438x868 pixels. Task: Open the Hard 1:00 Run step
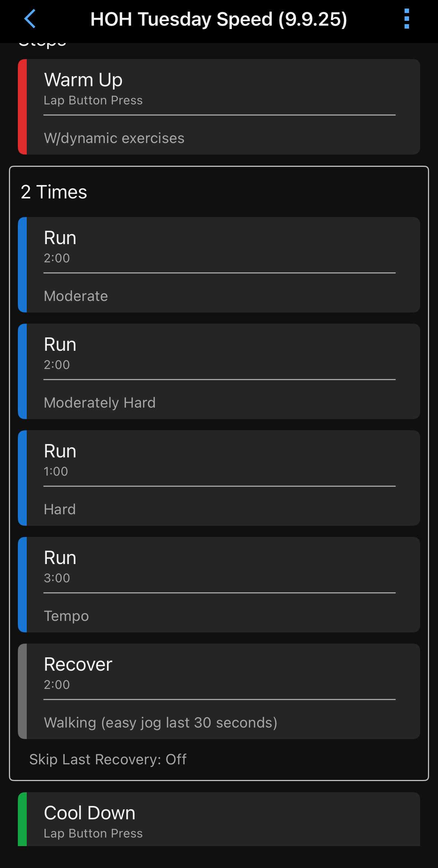pos(219,461)
